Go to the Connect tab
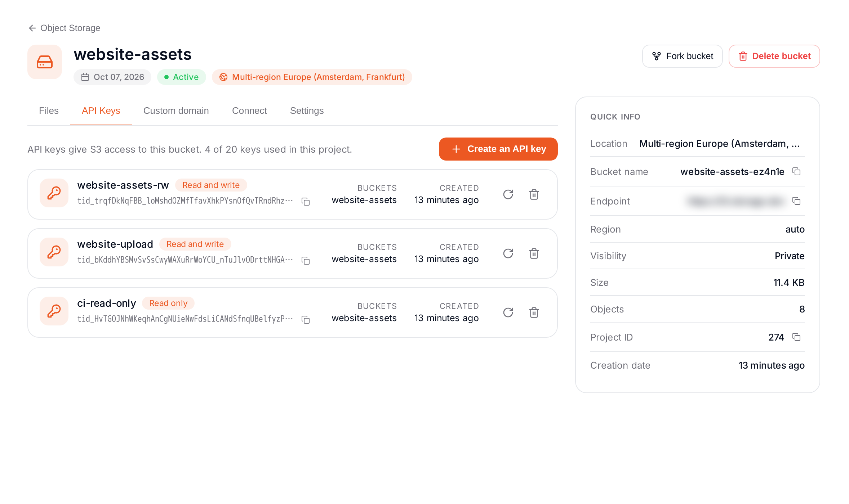 point(249,111)
